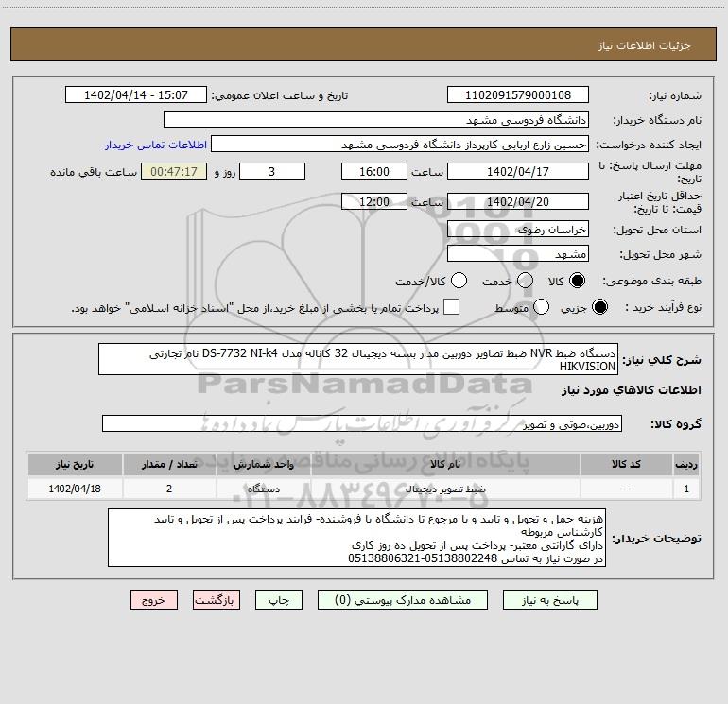Click the اطلاعات کالاهای مورد نیاز heading
728x704 pixels.
[x=631, y=391]
